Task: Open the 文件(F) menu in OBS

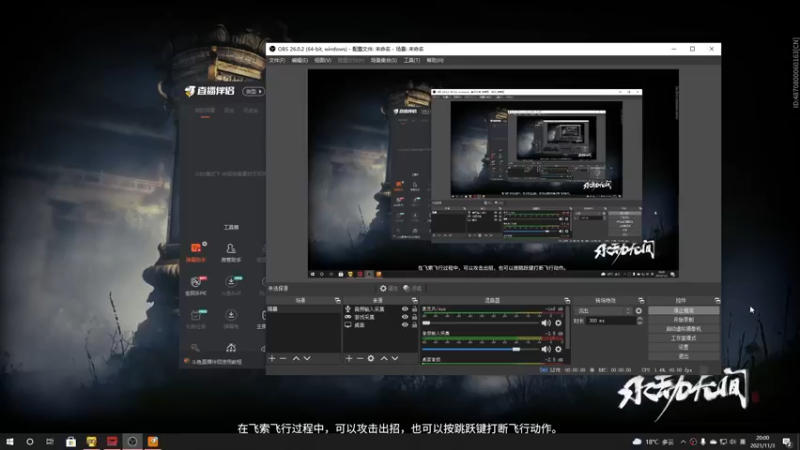Action: pyautogui.click(x=277, y=60)
